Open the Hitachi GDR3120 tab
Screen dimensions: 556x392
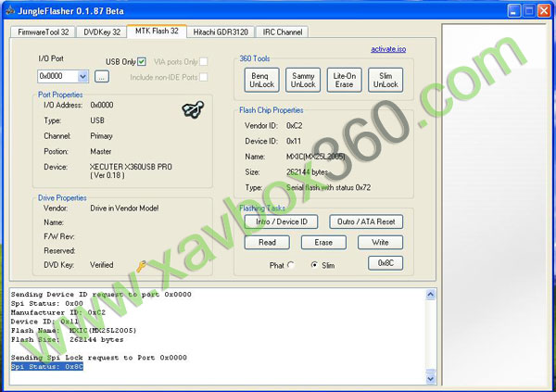221,32
